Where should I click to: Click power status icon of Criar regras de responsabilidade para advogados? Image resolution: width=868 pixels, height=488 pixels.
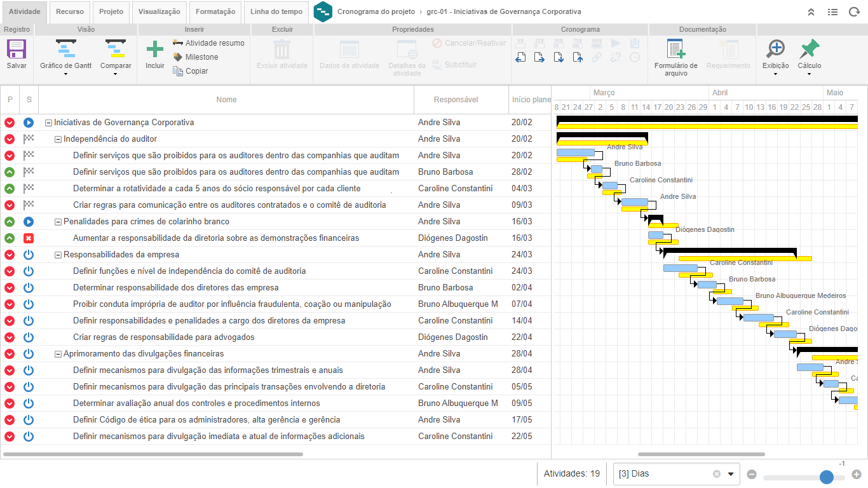tap(29, 337)
